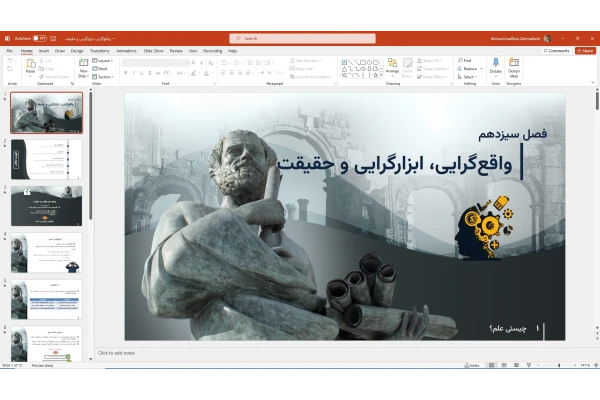
Task: Open the Replace dropdown arrow
Action: 479,68
